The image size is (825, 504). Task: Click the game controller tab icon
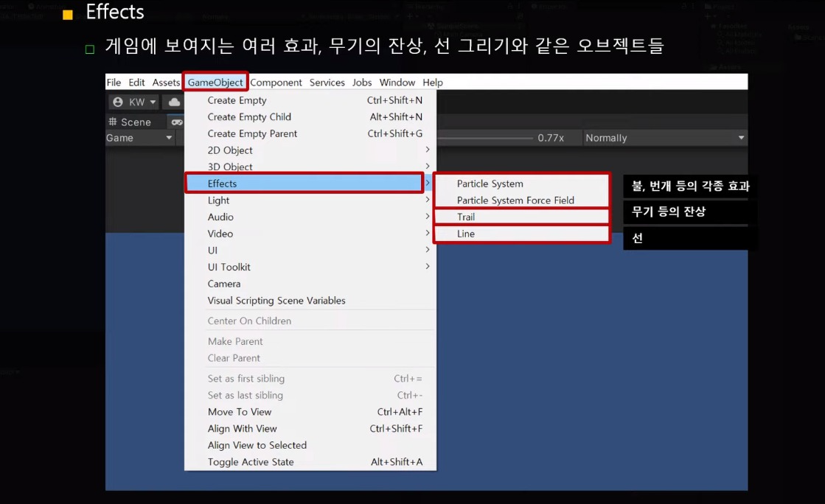coord(177,122)
